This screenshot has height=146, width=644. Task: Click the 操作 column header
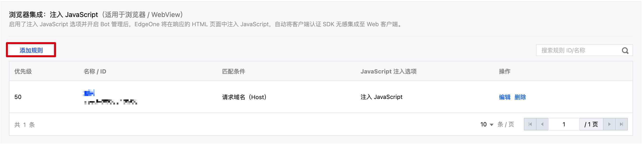pos(504,72)
